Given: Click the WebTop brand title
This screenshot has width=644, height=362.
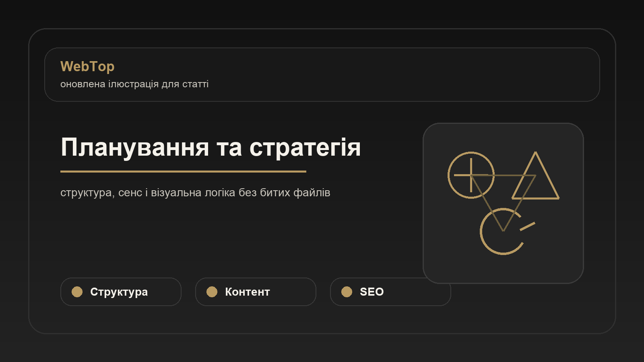Looking at the screenshot, I should (x=87, y=66).
